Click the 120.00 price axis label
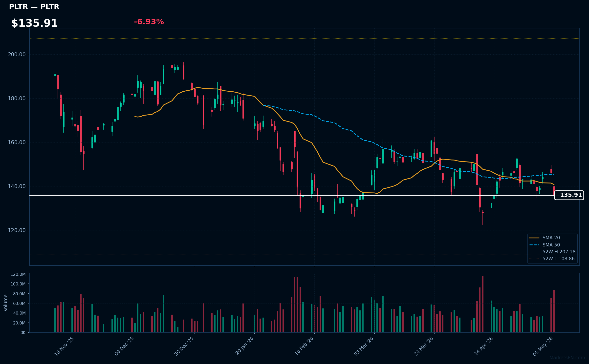The height and width of the screenshot is (364, 589). (17, 230)
